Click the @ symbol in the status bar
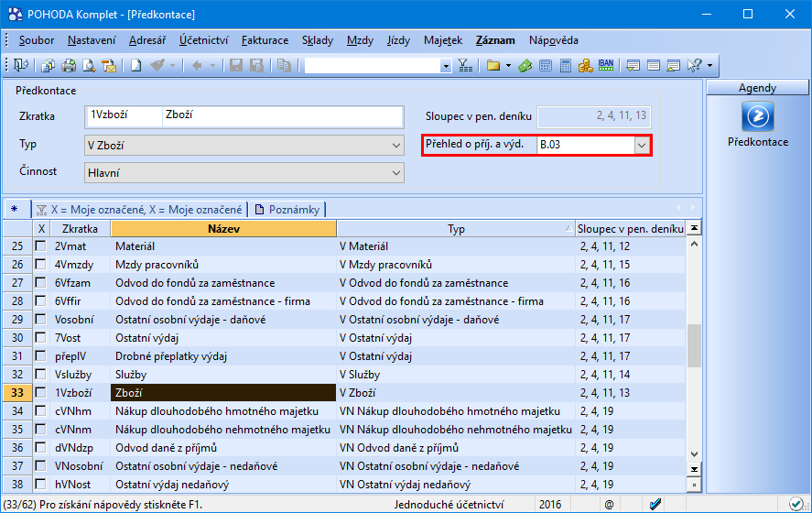This screenshot has width=812, height=513. [x=609, y=504]
